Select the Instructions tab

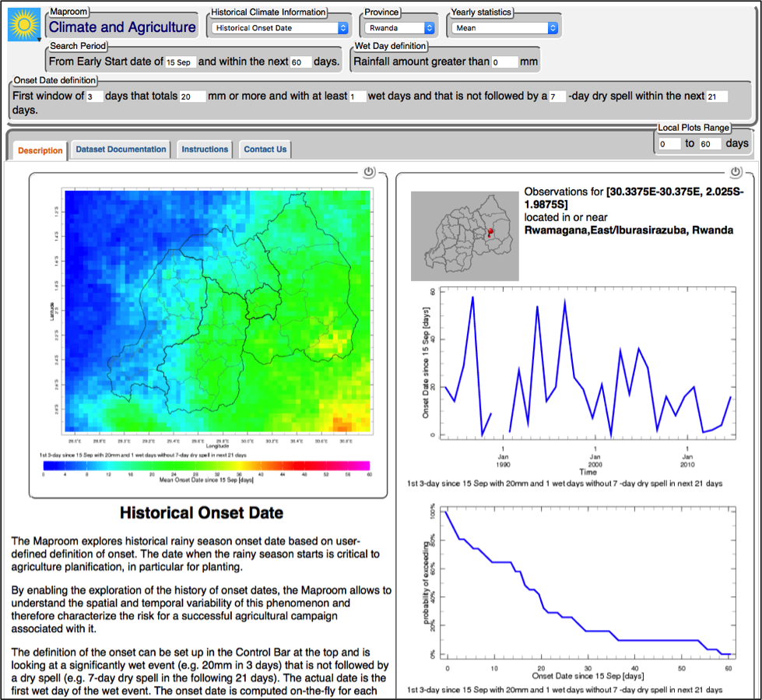[205, 149]
